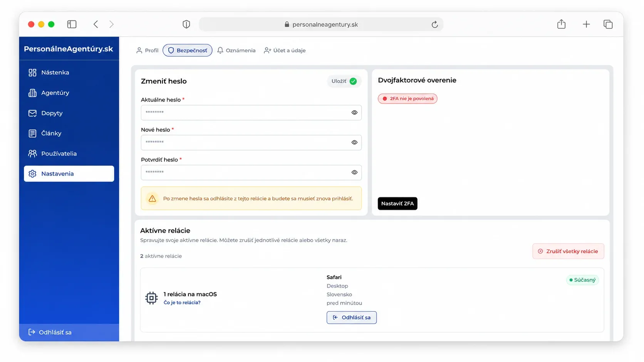This screenshot has width=644, height=362.
Task: Select Nastavenia in the sidebar
Action: 69,173
